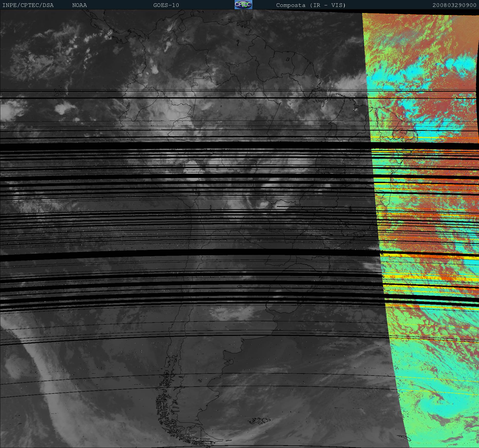
Task: Click the INPE/CPTEC/DSA header label
Action: point(28,5)
